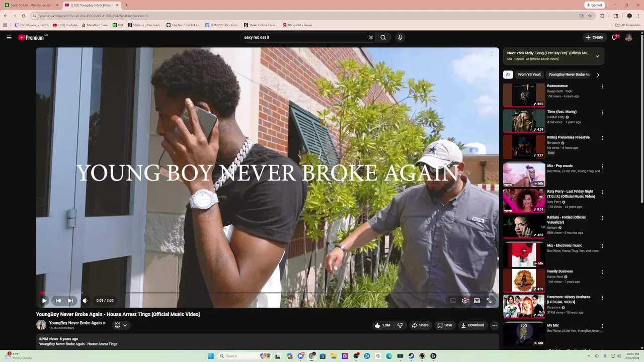644x362 pixels.
Task: Click the magnifier search button
Action: pyautogui.click(x=383, y=37)
